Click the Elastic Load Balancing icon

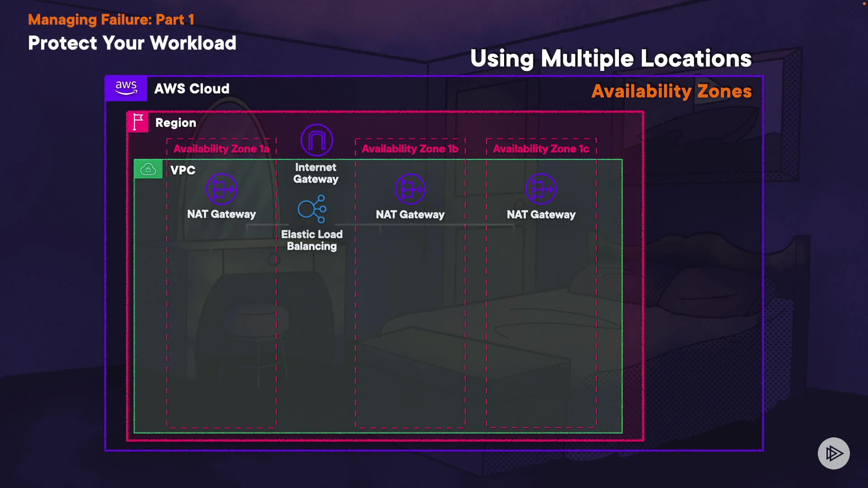pos(312,209)
